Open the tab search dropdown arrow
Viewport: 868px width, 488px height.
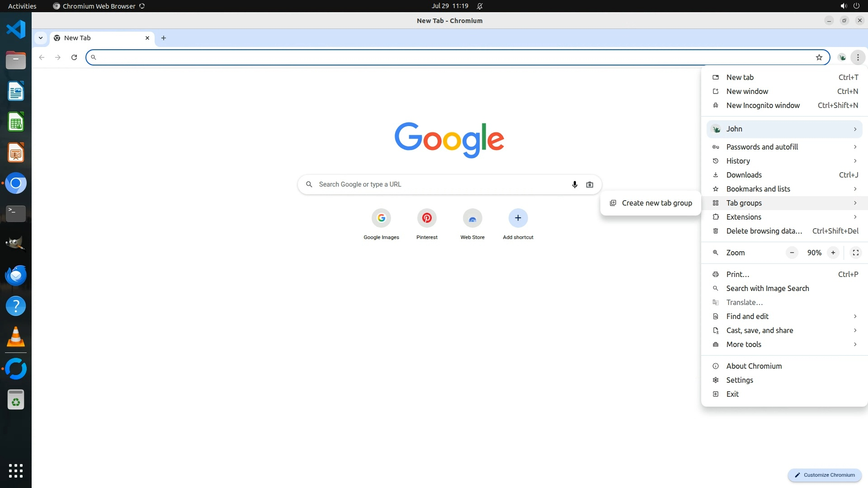tap(41, 38)
